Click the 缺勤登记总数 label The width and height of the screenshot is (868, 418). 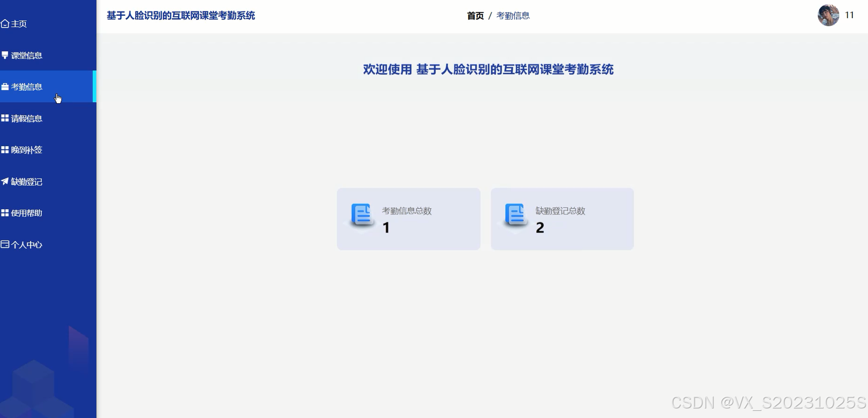[x=560, y=211]
